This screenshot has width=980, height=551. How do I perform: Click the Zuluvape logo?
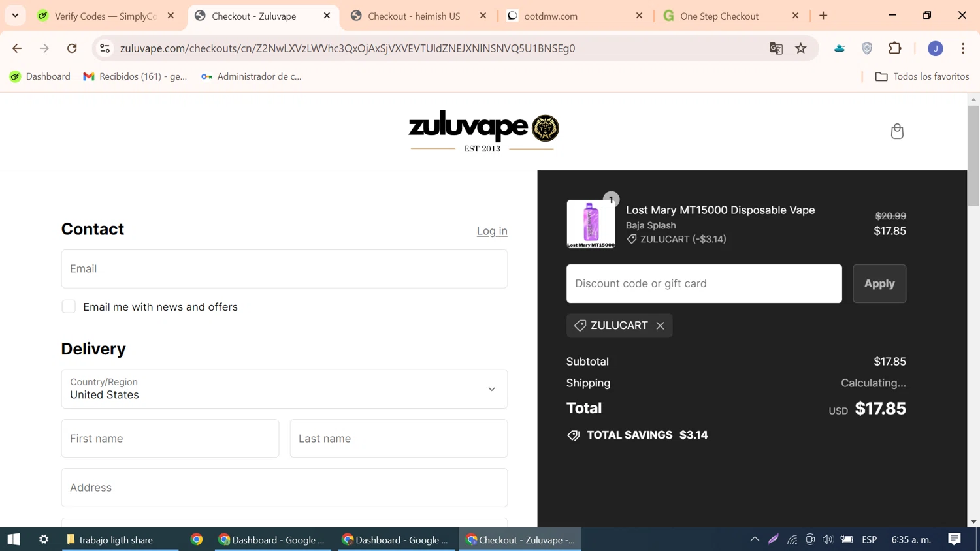coord(483,131)
